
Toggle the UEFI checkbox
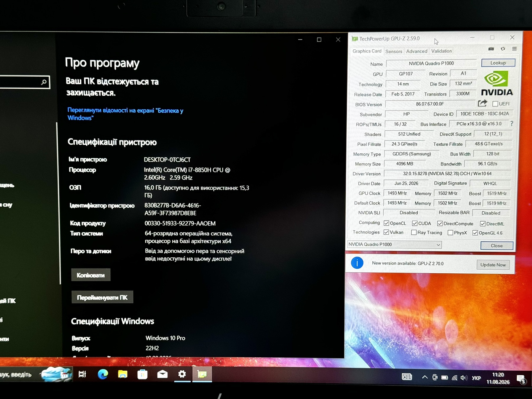(x=495, y=104)
